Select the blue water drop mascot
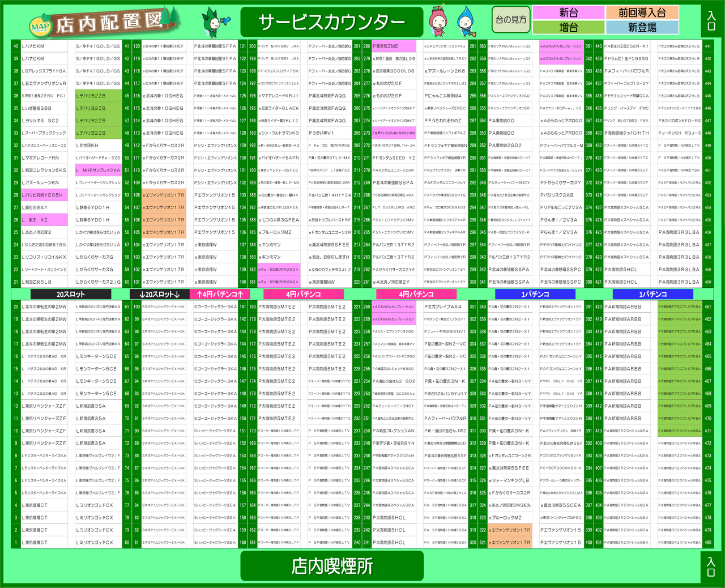Viewport: 725px width, 588px height. click(464, 21)
